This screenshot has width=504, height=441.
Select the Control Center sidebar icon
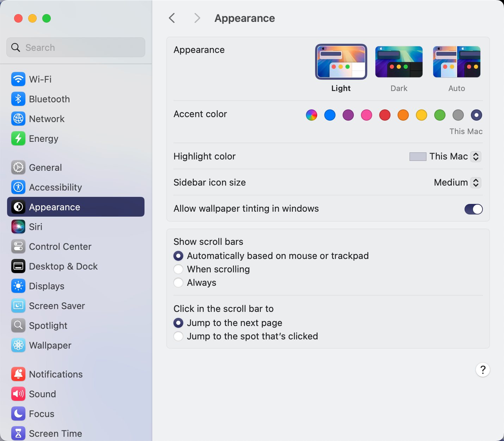click(x=18, y=247)
